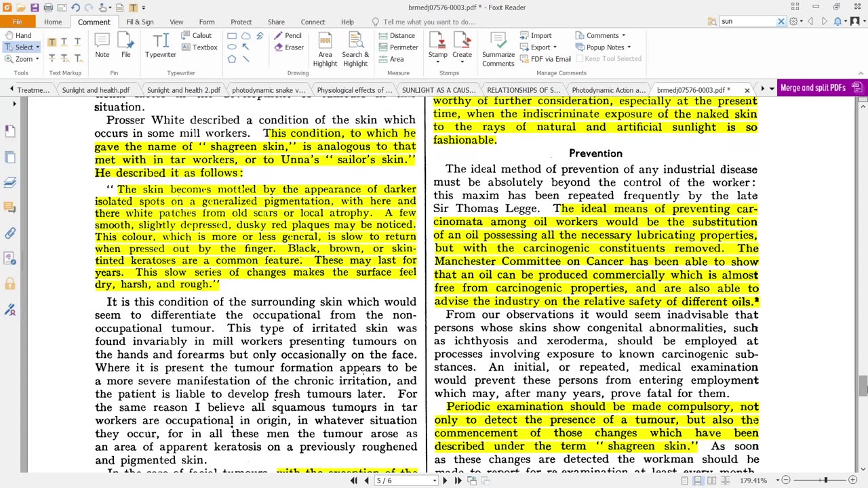The height and width of the screenshot is (488, 868).
Task: Switch to the Home ribbon tab
Action: pyautogui.click(x=53, y=22)
